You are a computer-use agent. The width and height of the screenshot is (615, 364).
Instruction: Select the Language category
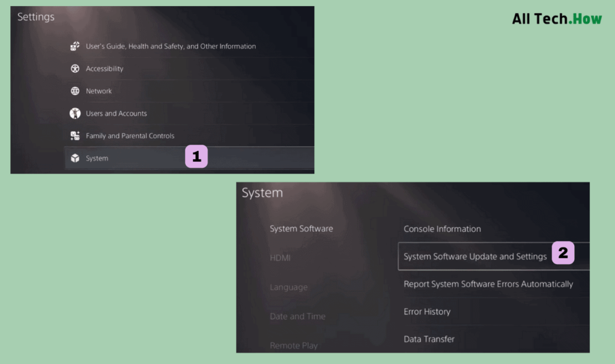(289, 287)
